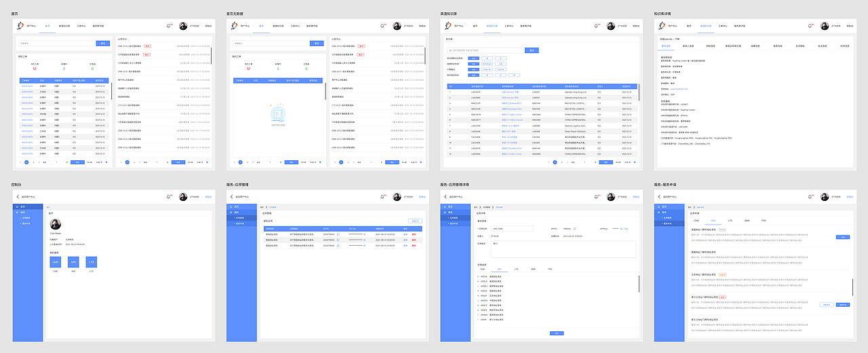The height and width of the screenshot is (353, 868).
Task: Open the notification bell in the 知识库详情 screen
Action: [810, 26]
